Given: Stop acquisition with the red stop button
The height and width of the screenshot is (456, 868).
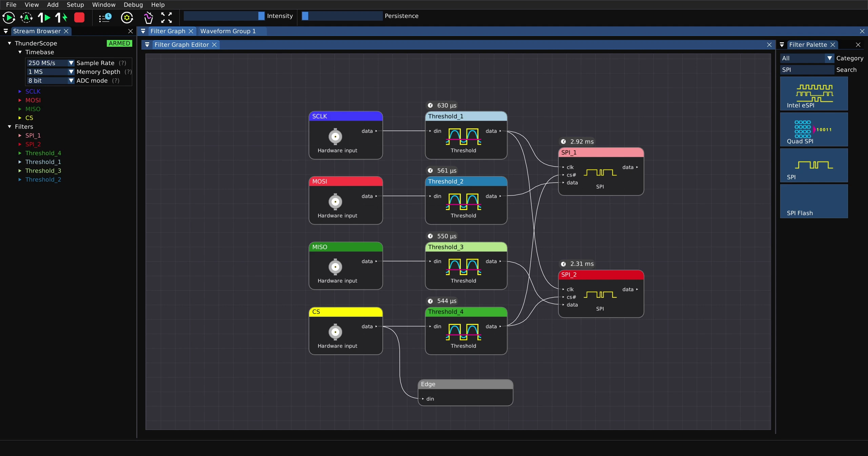Looking at the screenshot, I should [79, 18].
